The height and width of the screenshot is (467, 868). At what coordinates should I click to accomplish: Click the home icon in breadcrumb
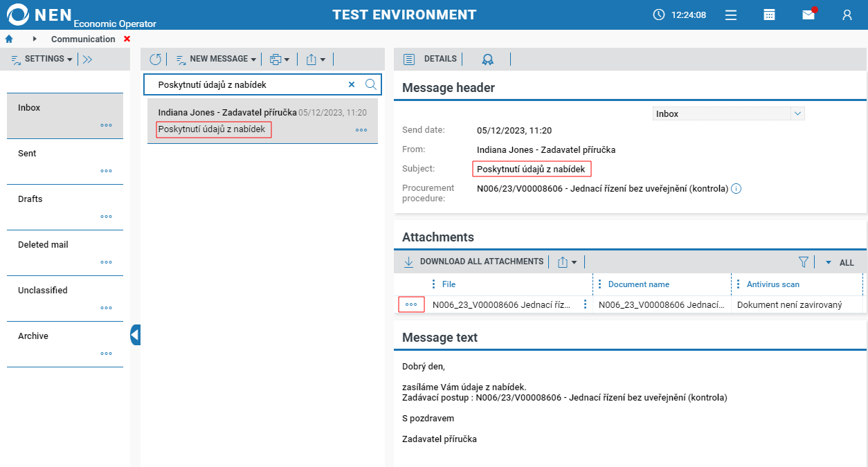(9, 39)
